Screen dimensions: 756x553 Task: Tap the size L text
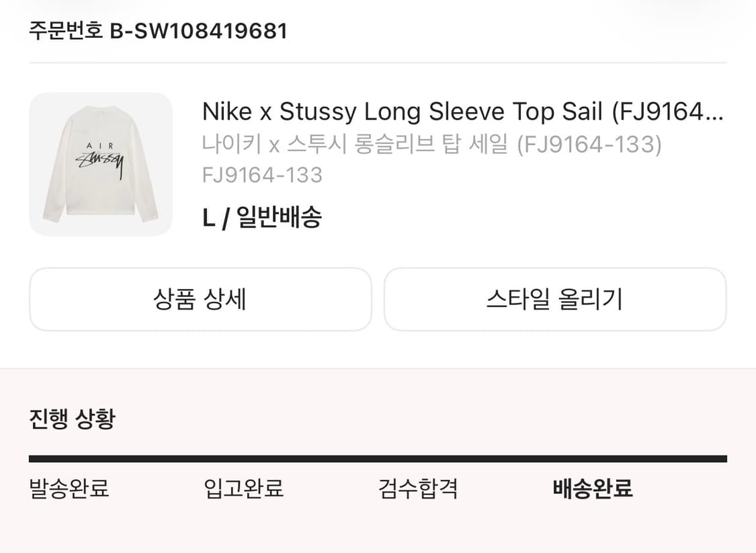(208, 218)
